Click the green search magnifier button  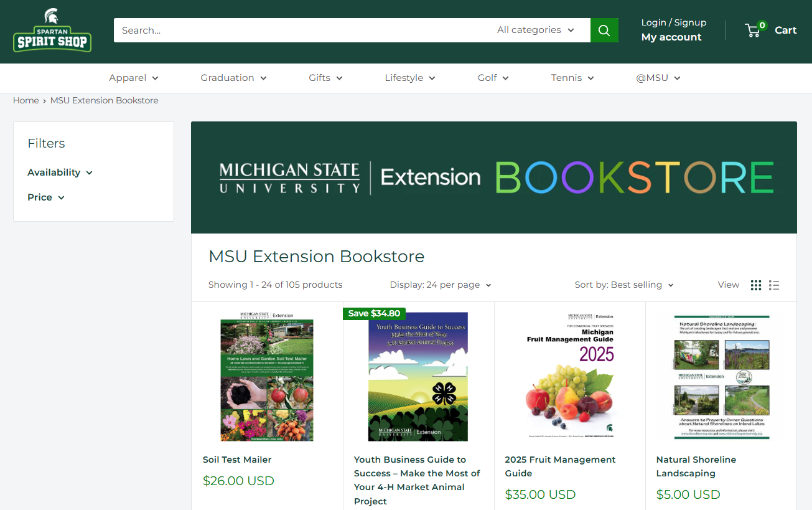[604, 30]
